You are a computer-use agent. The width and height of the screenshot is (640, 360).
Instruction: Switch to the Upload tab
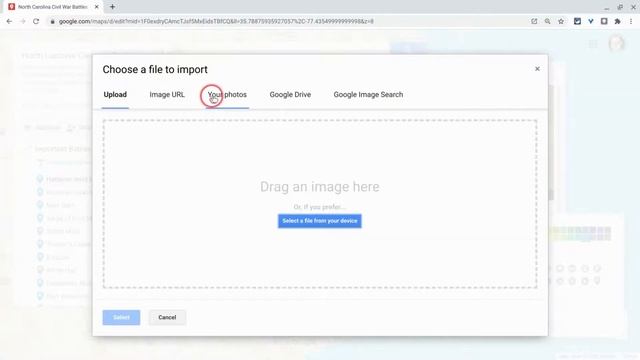pyautogui.click(x=115, y=95)
